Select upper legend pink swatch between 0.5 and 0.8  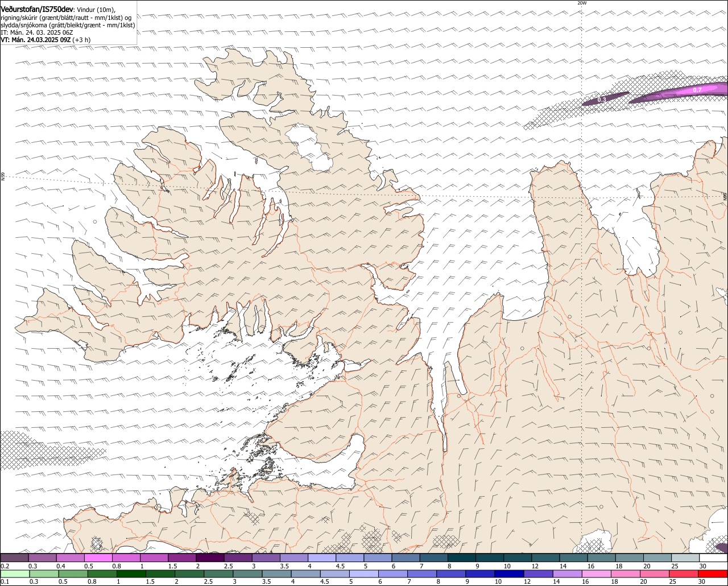(98, 558)
